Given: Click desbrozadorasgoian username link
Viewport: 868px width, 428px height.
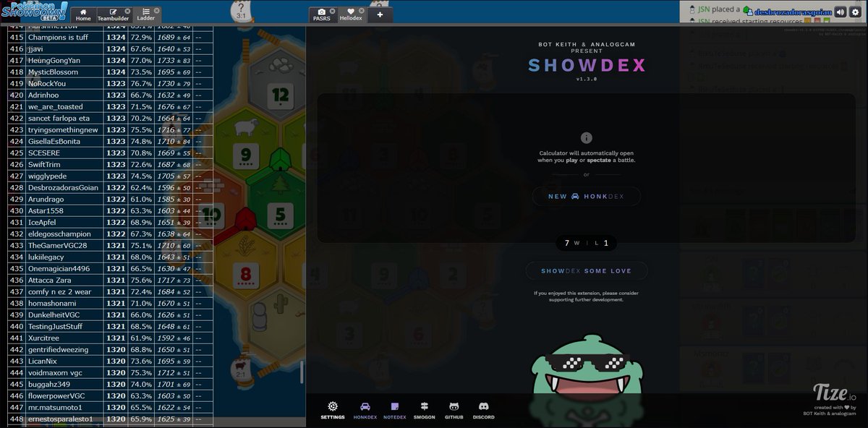Looking at the screenshot, I should pyautogui.click(x=792, y=12).
